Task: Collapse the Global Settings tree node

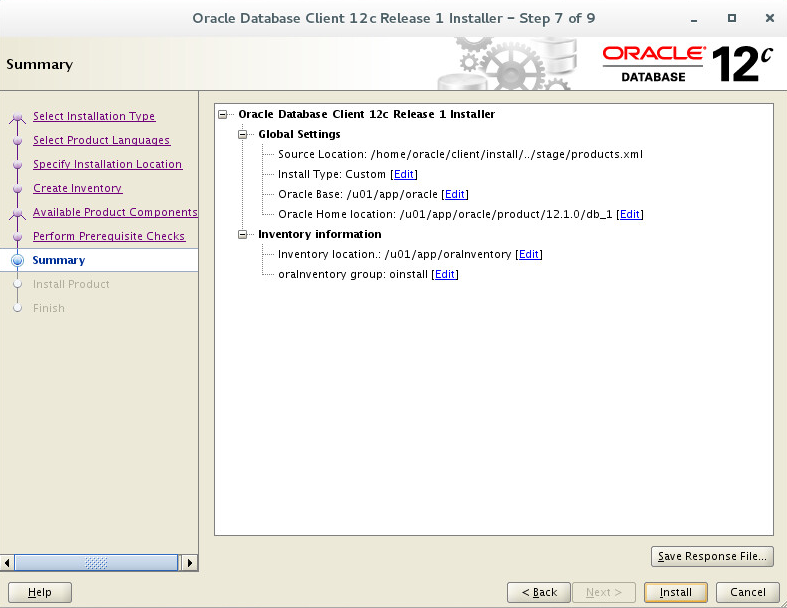Action: click(x=243, y=135)
